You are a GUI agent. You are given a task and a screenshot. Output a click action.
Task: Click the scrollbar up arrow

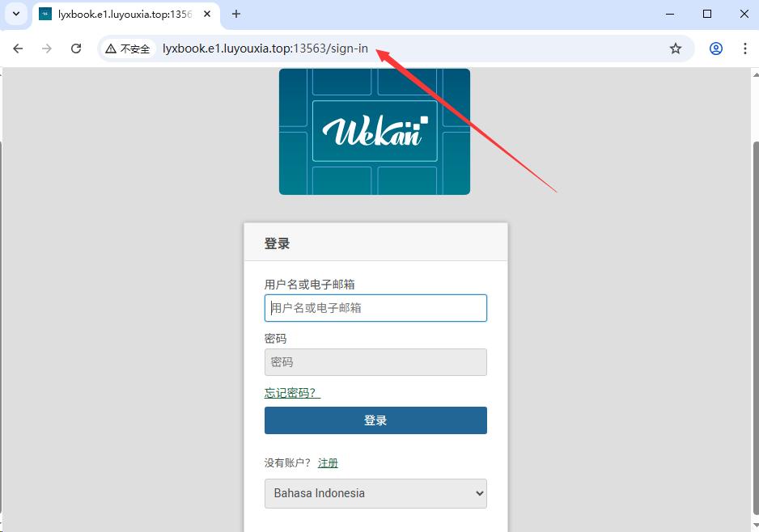coord(756,74)
